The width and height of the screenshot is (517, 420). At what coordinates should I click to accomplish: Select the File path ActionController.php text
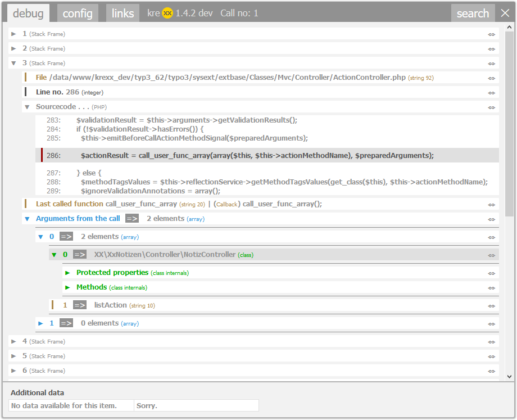tap(227, 77)
